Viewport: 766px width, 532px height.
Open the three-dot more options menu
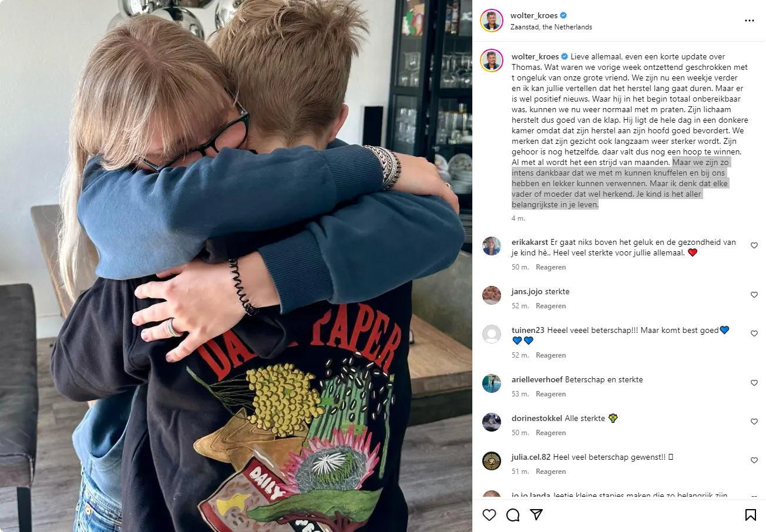[x=749, y=21]
